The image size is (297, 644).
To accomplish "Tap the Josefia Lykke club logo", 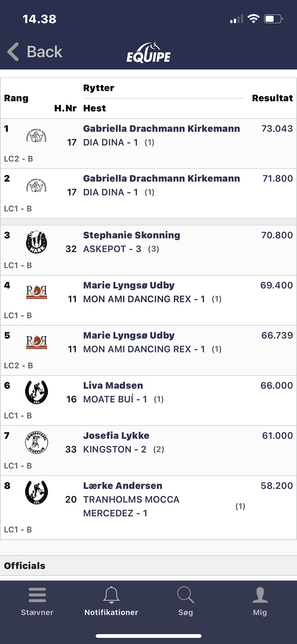I will click(37, 442).
